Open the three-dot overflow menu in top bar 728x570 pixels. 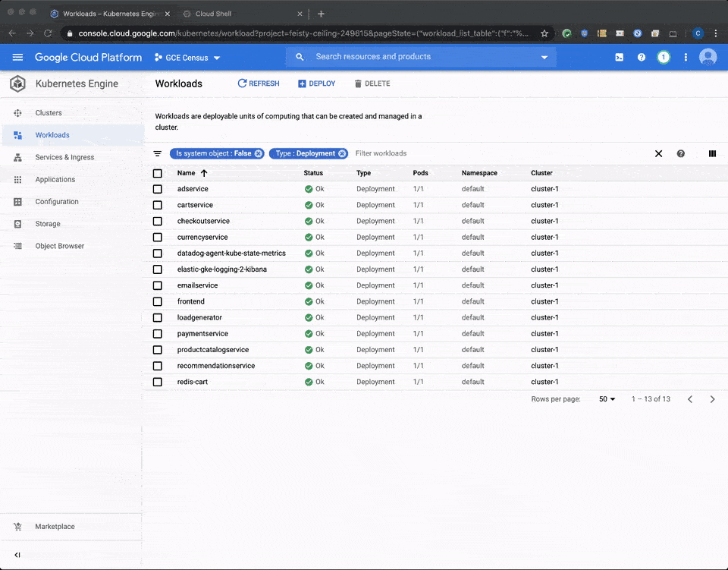click(x=686, y=57)
